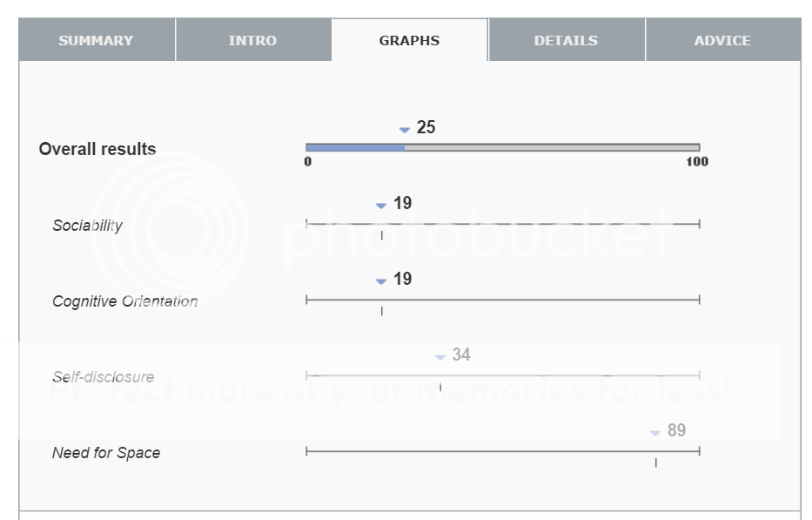The width and height of the screenshot is (812, 520).
Task: Click the Need for Space scale line
Action: [502, 451]
